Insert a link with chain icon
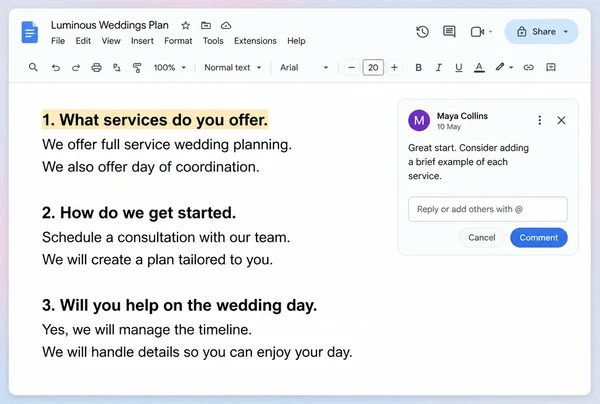 coord(528,68)
